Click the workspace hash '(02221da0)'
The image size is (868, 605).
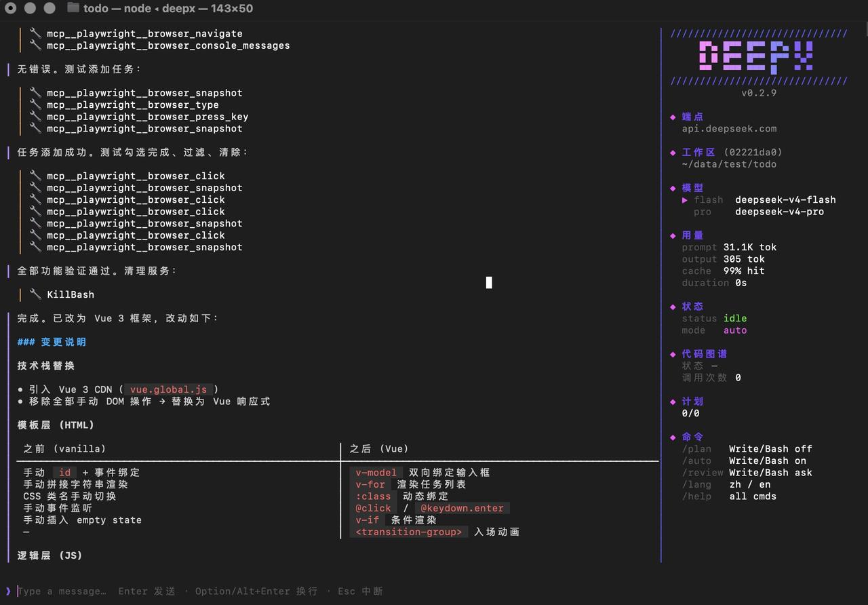(x=753, y=152)
